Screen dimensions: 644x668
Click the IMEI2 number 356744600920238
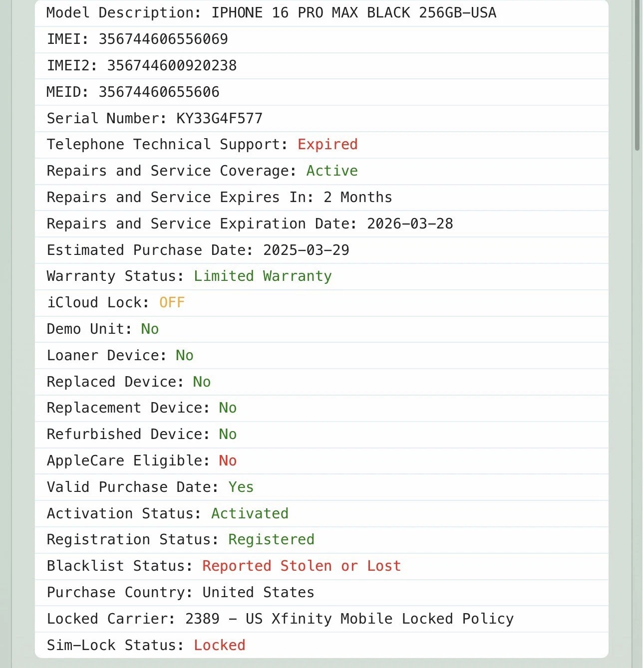pos(172,65)
